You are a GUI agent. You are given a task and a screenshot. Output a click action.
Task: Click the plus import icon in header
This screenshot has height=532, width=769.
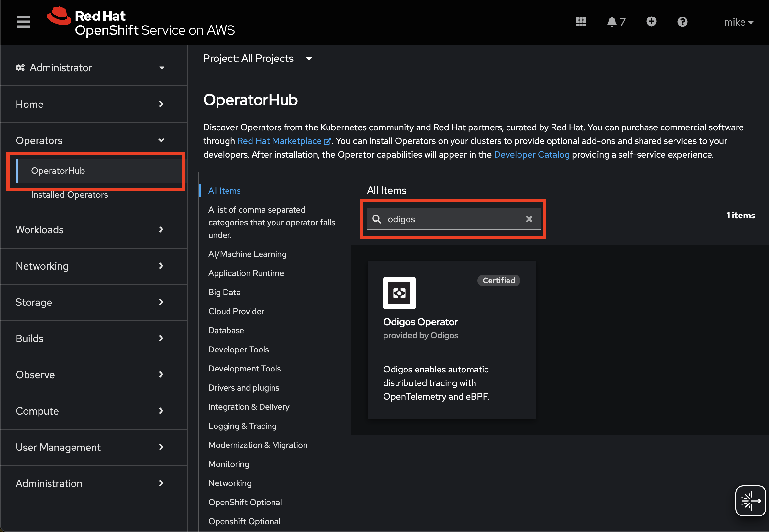pyautogui.click(x=651, y=22)
